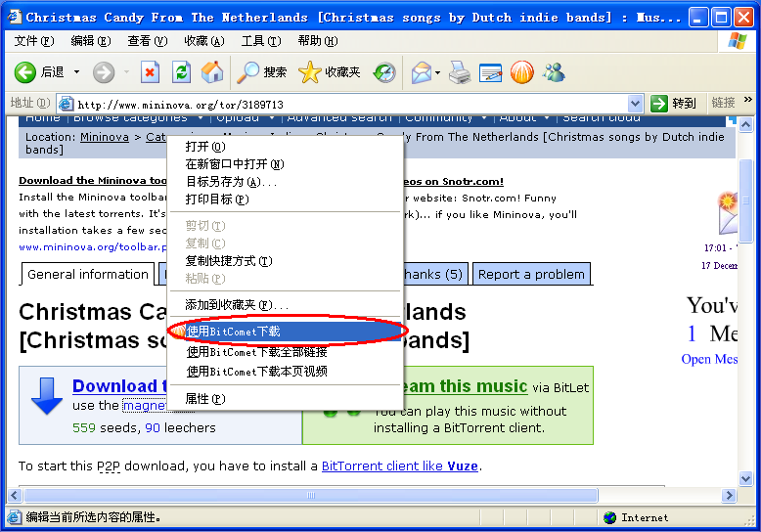
Task: Stop page loading with red X icon
Action: click(150, 72)
